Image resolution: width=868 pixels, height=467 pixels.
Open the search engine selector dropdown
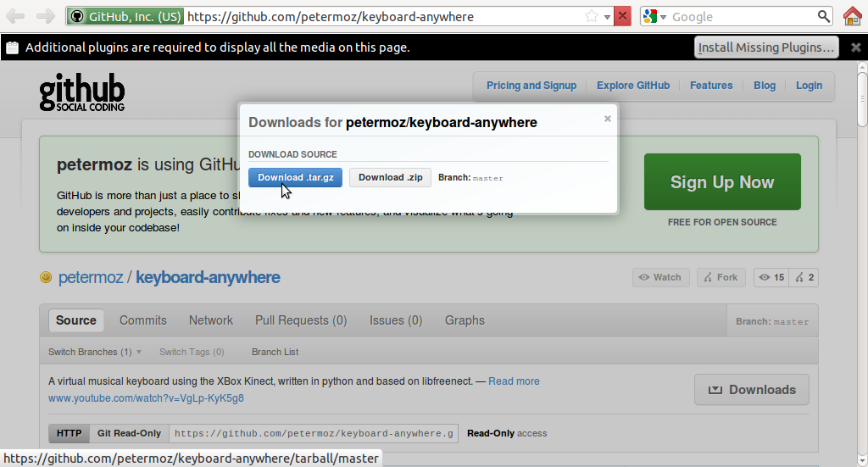point(655,17)
